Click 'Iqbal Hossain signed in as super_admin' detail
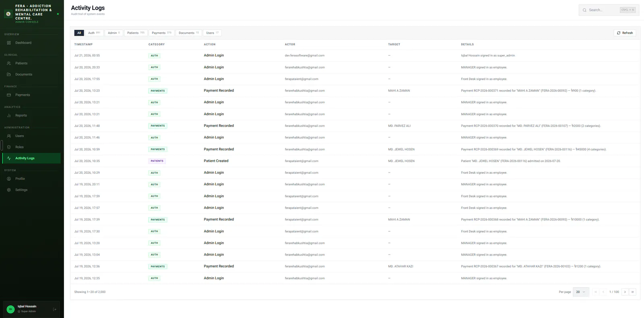Screen dimensions: 644x318 coord(488,56)
